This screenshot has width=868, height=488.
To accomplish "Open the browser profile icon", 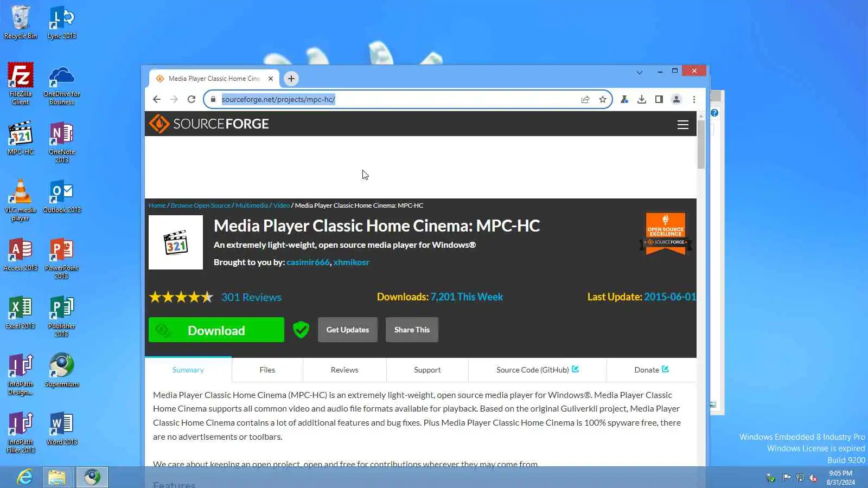I will click(x=676, y=99).
